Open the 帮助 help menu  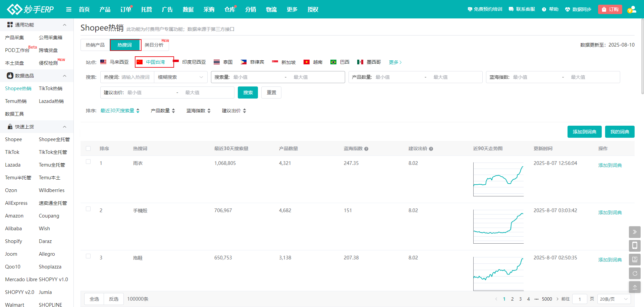550,9
